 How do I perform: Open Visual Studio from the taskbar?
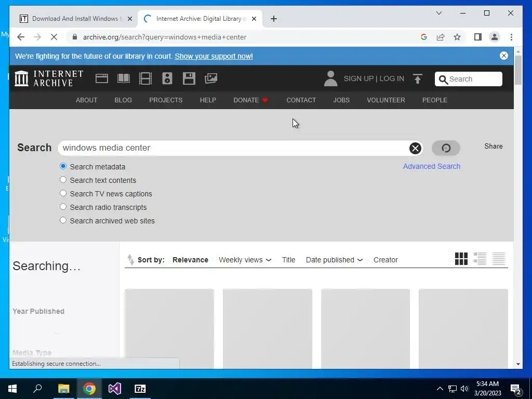[115, 389]
